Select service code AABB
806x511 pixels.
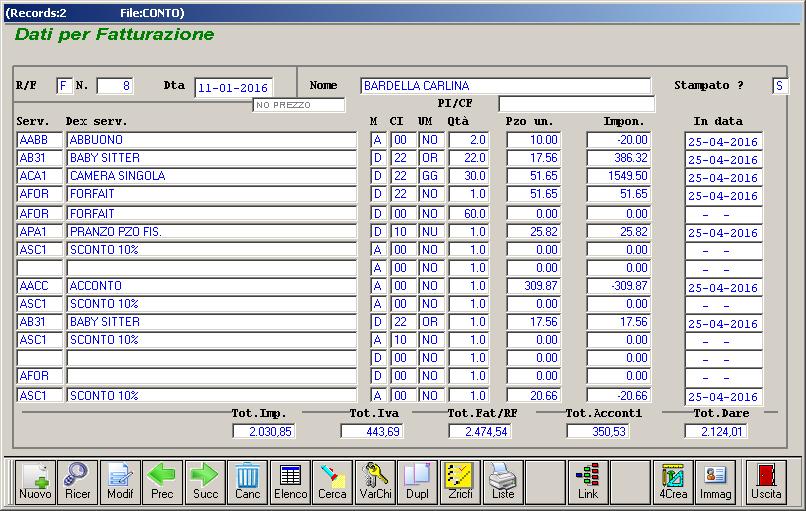click(x=40, y=140)
